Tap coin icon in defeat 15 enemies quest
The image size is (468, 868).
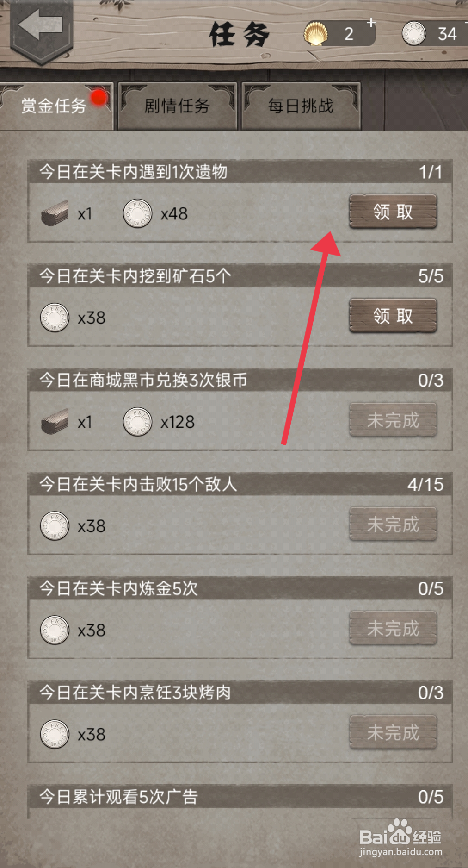(55, 526)
